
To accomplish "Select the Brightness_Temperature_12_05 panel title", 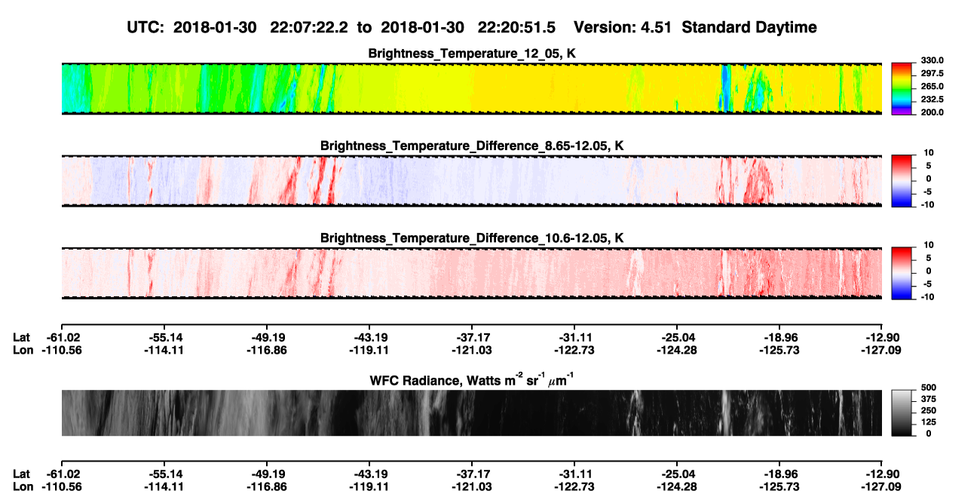I will (x=472, y=54).
